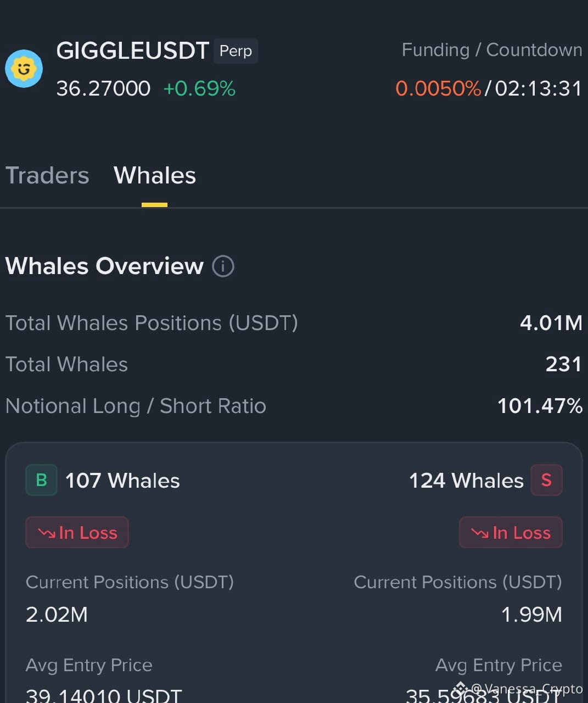Image resolution: width=588 pixels, height=703 pixels.
Task: Select the 107 Whales long count
Action: (122, 481)
